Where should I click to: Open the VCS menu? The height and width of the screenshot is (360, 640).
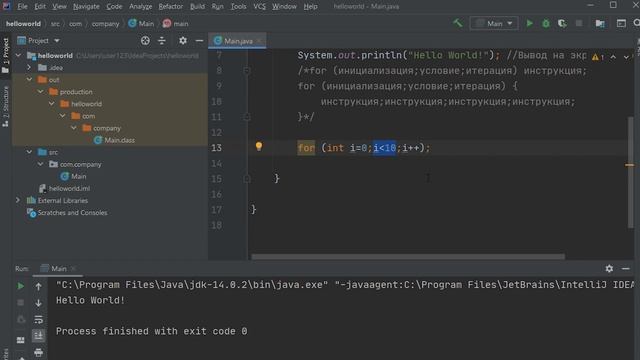pos(259,6)
